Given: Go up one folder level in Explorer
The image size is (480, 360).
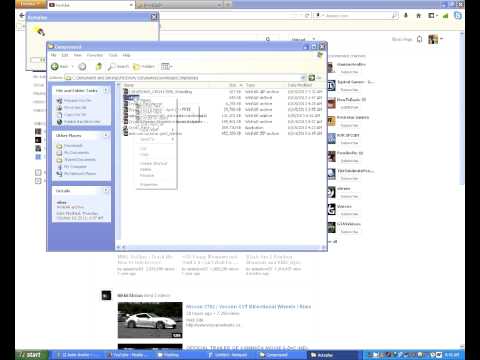Looking at the screenshot, I should pyautogui.click(x=99, y=67).
